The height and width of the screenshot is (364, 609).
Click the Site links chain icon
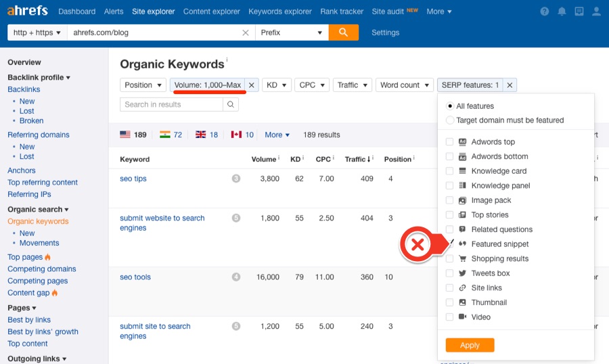(462, 288)
